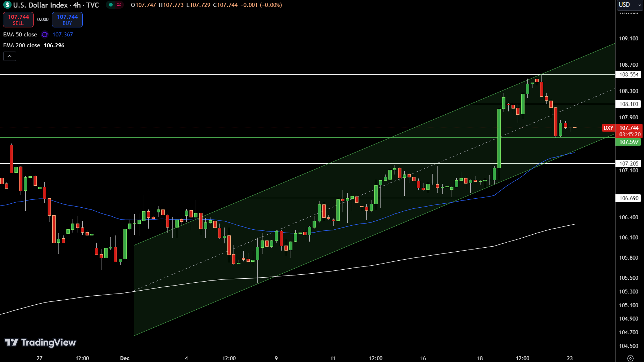Click the EMA 50 purple refresh icon
The height and width of the screenshot is (362, 644).
[x=45, y=35]
